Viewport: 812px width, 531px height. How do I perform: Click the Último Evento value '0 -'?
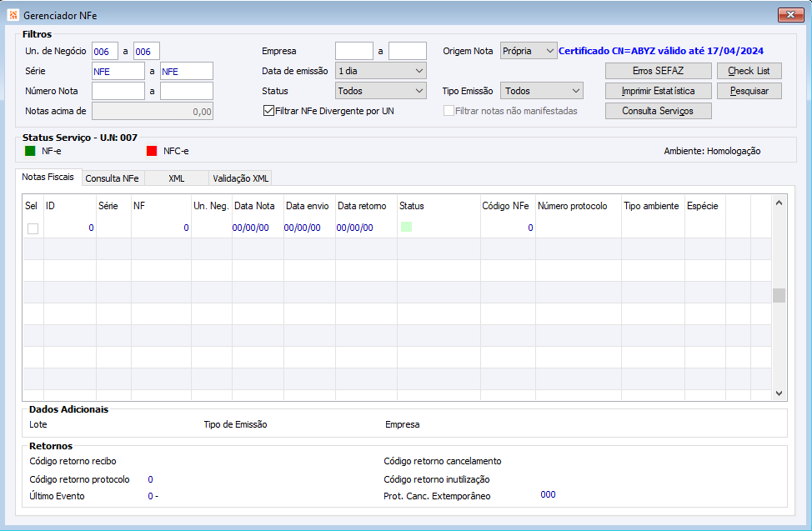[153, 496]
